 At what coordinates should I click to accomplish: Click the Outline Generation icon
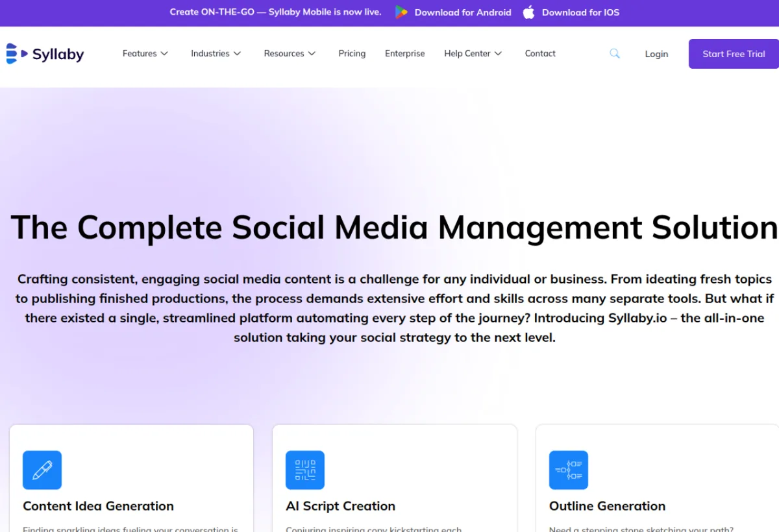pyautogui.click(x=569, y=470)
